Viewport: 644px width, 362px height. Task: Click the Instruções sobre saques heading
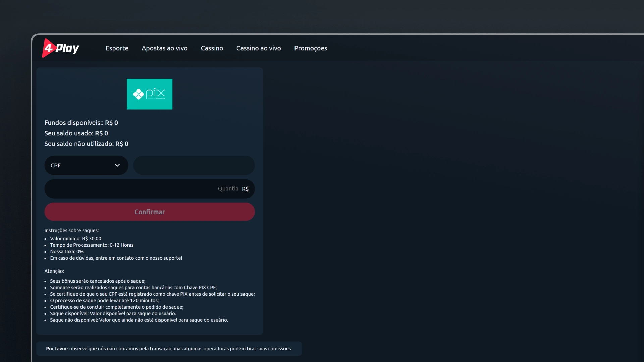[x=71, y=230]
